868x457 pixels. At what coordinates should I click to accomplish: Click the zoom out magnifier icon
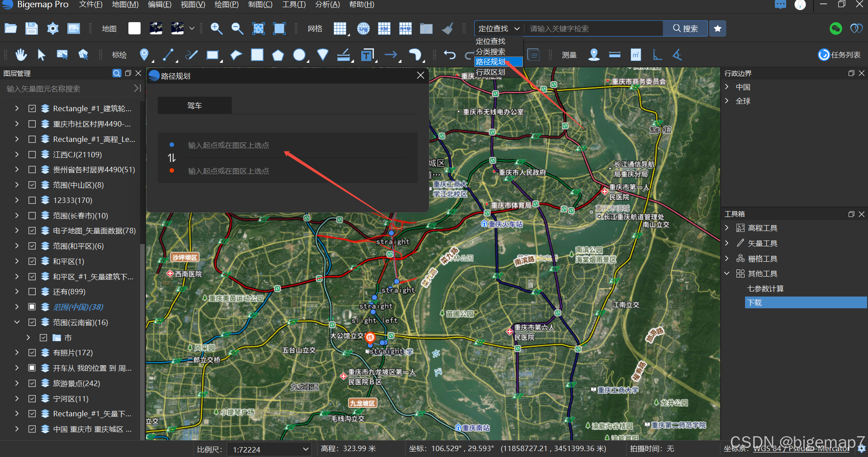coord(237,28)
